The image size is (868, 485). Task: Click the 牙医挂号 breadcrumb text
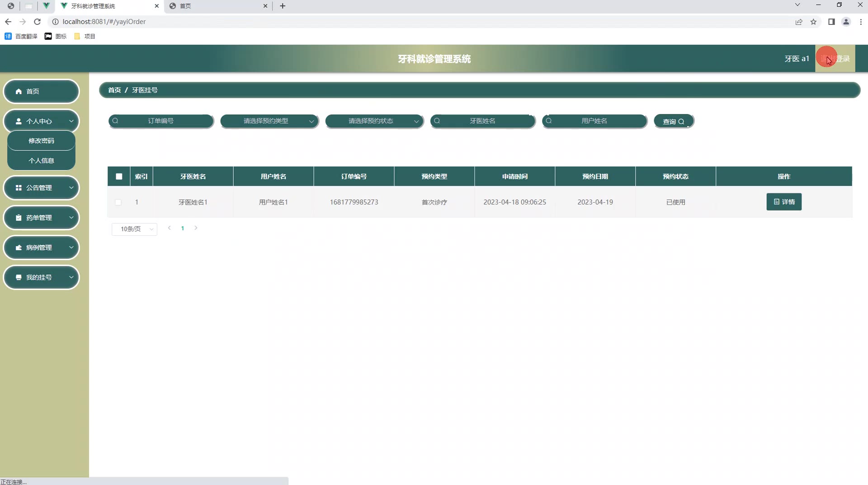coord(145,90)
